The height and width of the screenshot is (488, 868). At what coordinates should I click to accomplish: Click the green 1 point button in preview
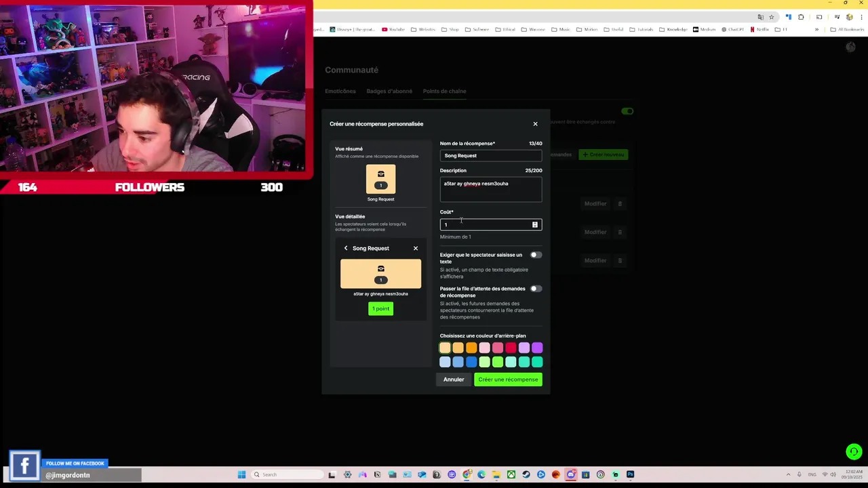pyautogui.click(x=380, y=309)
